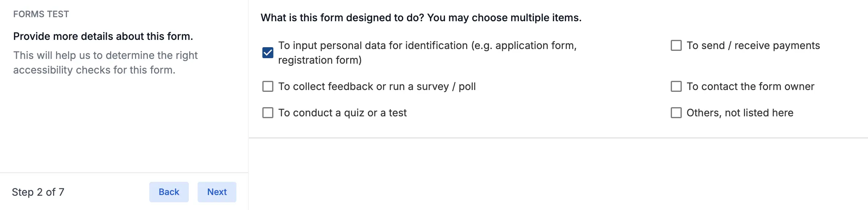Image resolution: width=868 pixels, height=210 pixels.
Task: Tick the checkbox square for survey / poll feedback
Action: pos(268,86)
